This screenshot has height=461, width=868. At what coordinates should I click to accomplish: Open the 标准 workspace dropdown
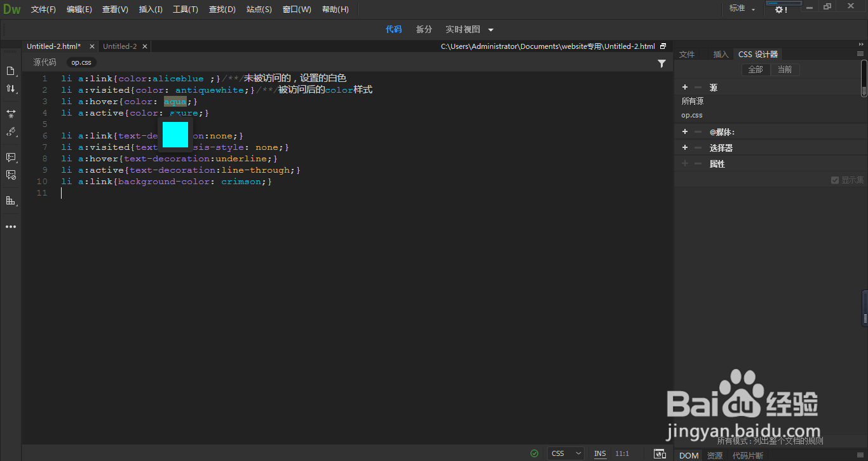742,9
